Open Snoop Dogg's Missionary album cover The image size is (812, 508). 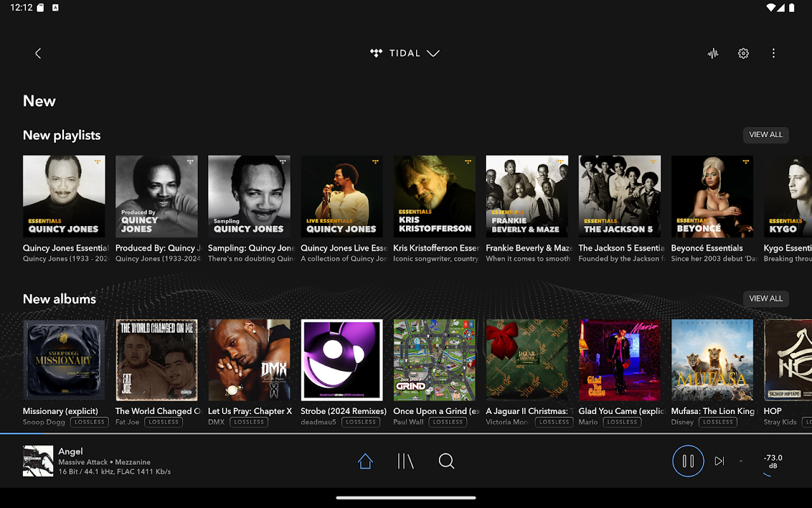pyautogui.click(x=64, y=360)
